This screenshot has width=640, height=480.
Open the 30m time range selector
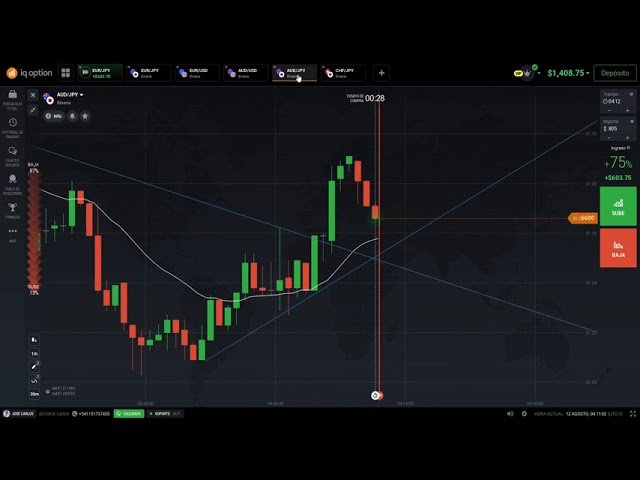click(34, 394)
